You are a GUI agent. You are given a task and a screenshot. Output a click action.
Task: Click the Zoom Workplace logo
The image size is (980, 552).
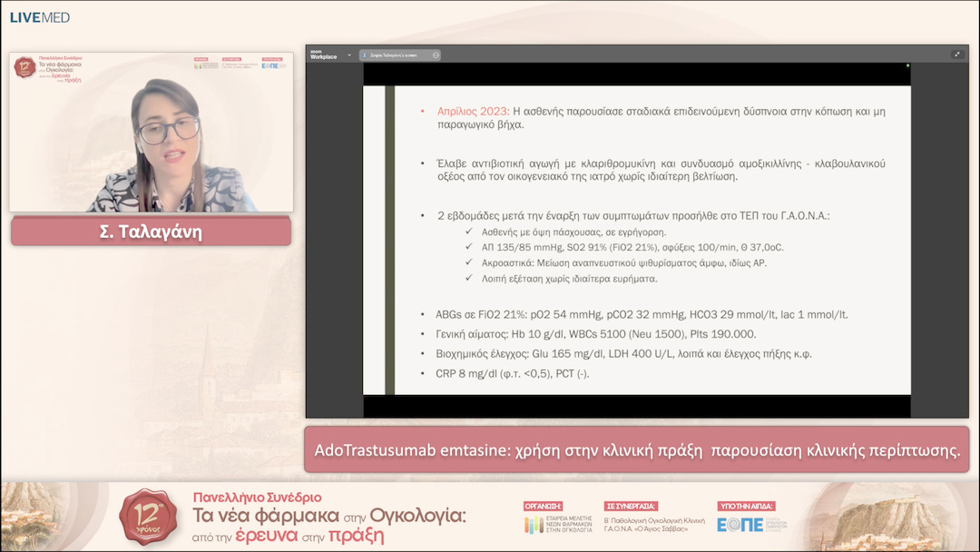(x=323, y=54)
